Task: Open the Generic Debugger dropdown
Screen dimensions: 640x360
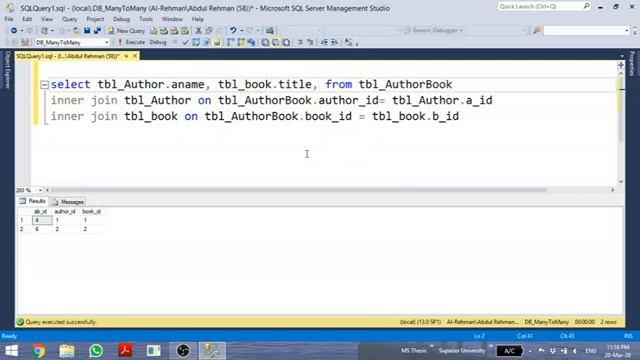Action: tap(461, 31)
